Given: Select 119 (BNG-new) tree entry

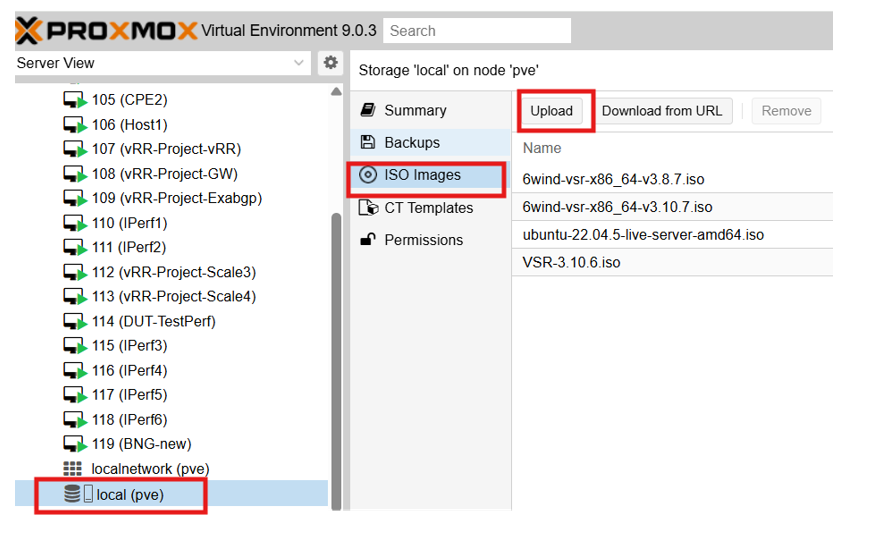Looking at the screenshot, I should pyautogui.click(x=142, y=444).
